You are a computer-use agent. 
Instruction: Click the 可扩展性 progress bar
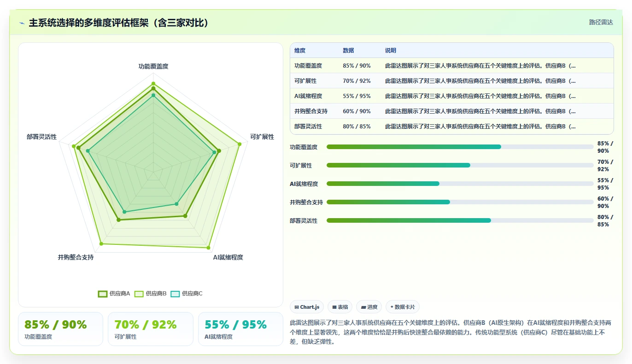[x=460, y=165]
